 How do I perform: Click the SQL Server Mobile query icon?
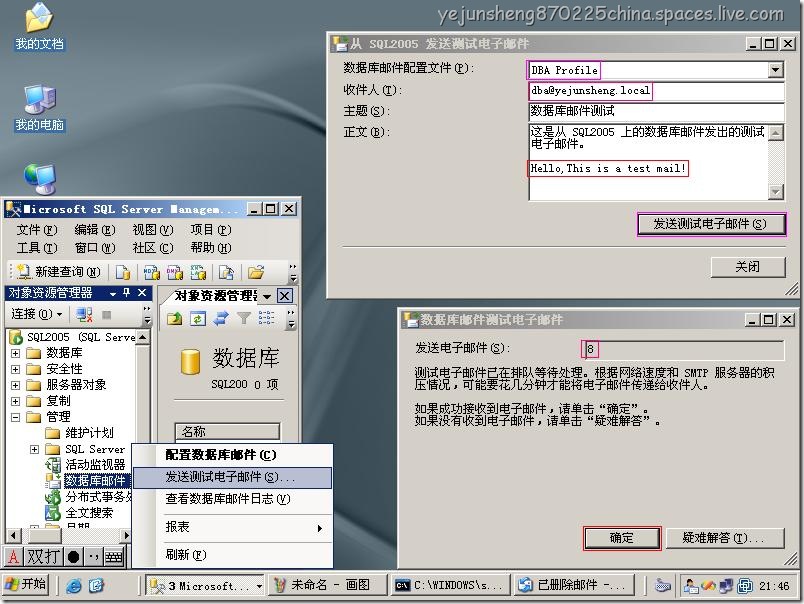[x=226, y=272]
